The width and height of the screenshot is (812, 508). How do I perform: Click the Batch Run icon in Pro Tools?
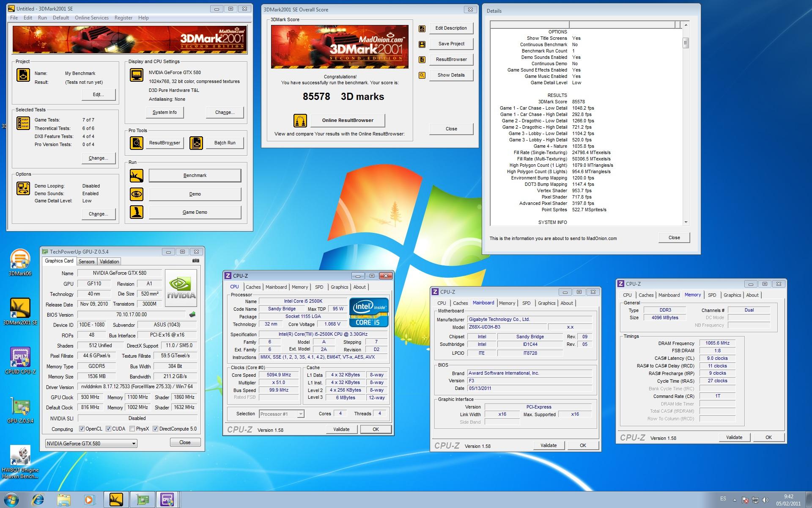[x=196, y=143]
